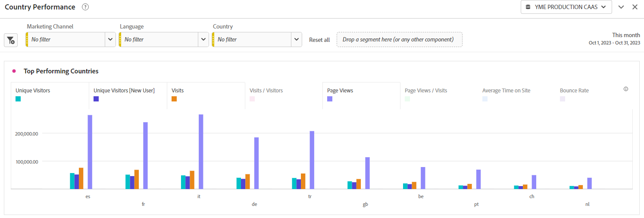This screenshot has height=218, width=644.
Task: Open the YME PRODUCTION CAAS report suite menu
Action: tap(566, 7)
